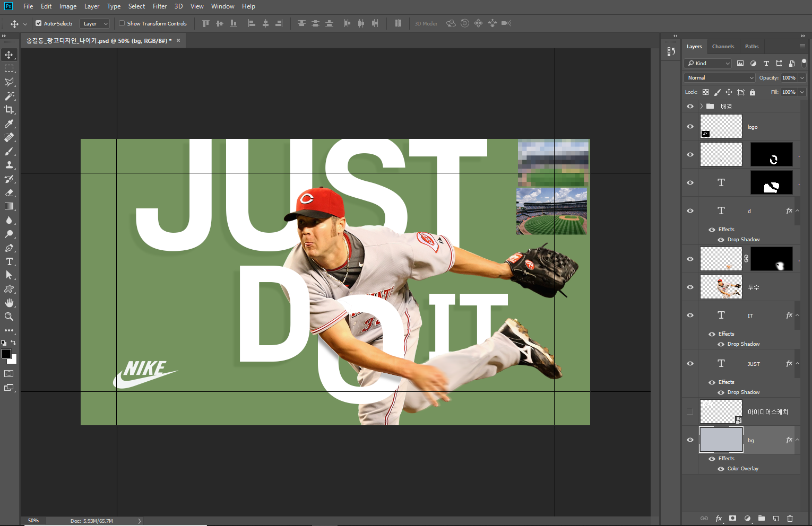Select the Zoom tool

9,317
